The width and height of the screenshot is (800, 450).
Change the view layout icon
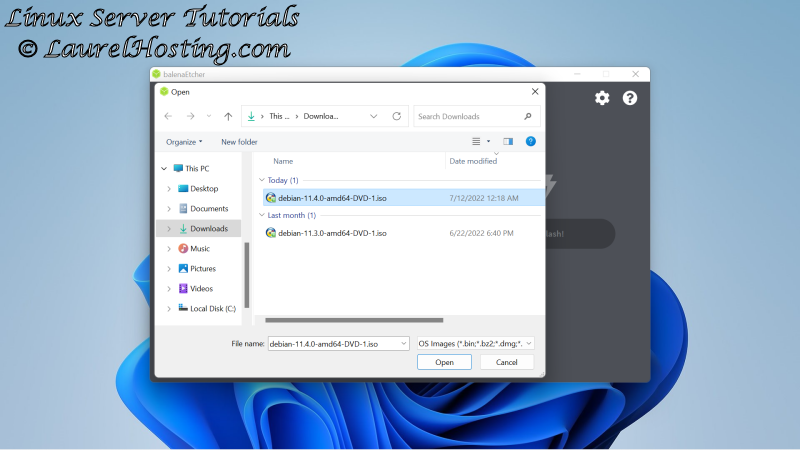[476, 141]
